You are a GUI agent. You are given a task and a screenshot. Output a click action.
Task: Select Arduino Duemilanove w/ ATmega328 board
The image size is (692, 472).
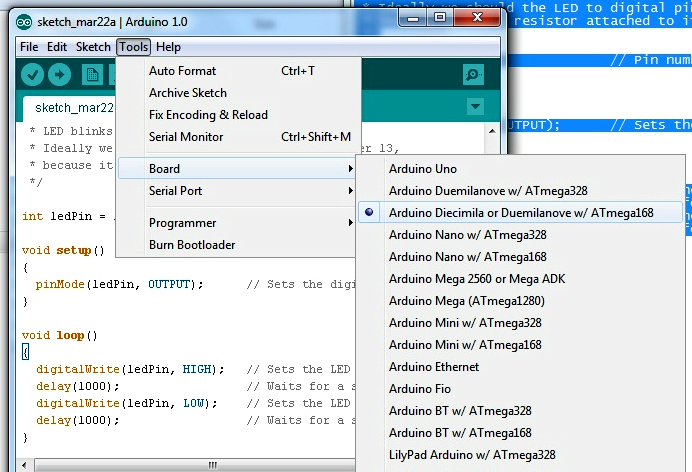click(x=520, y=191)
